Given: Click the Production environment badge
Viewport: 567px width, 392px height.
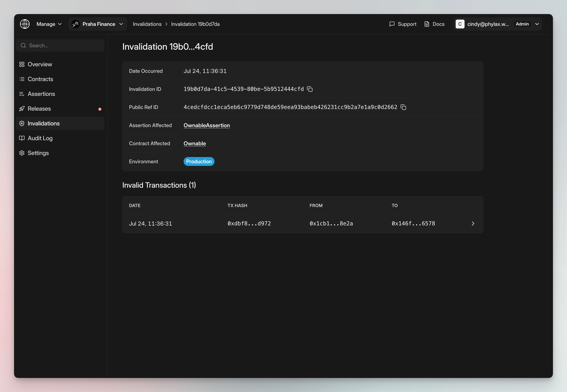Looking at the screenshot, I should [199, 161].
